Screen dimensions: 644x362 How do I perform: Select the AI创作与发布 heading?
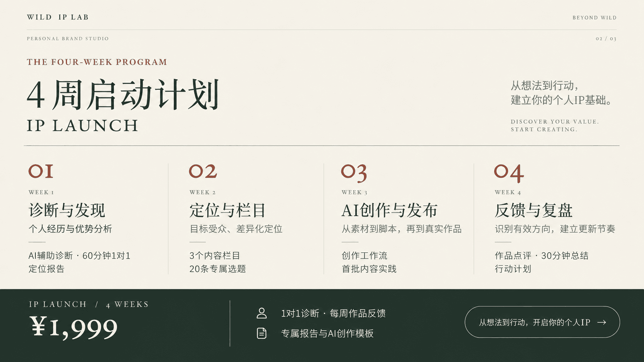pos(389,210)
